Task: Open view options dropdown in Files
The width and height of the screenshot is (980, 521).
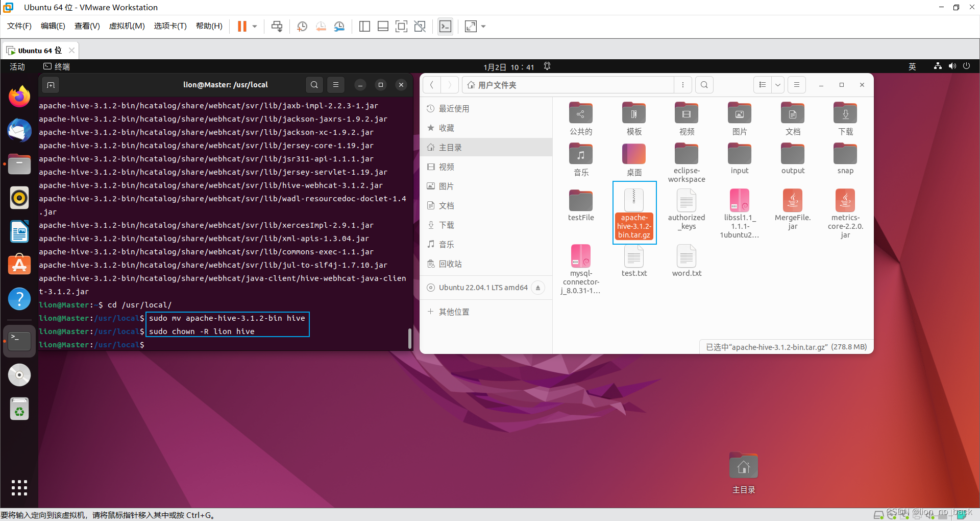Action: tap(777, 85)
